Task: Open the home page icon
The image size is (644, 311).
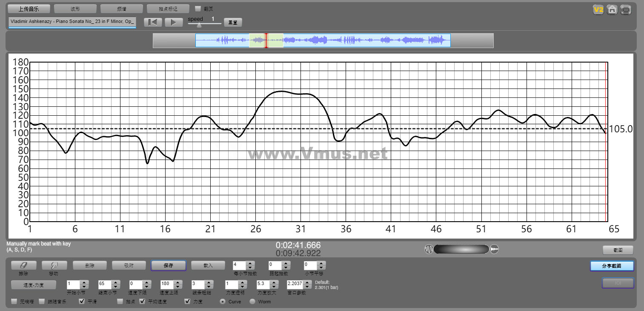Action: [x=612, y=10]
